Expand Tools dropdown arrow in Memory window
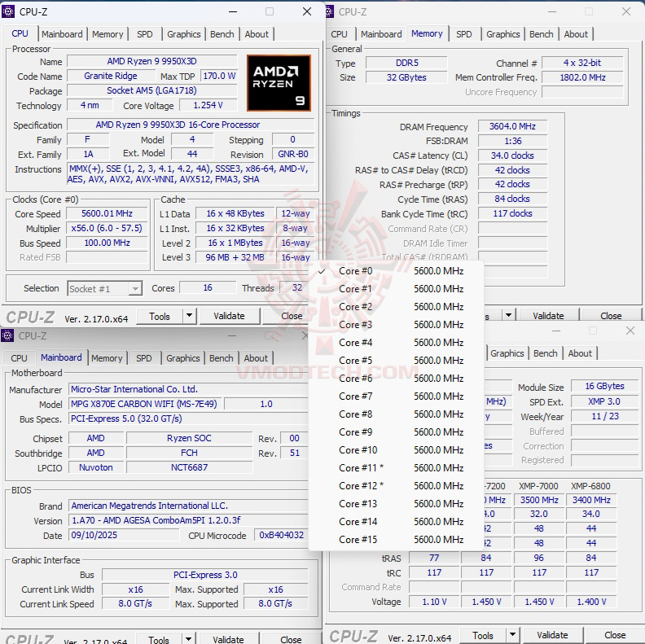This screenshot has width=645, height=644. (x=508, y=315)
